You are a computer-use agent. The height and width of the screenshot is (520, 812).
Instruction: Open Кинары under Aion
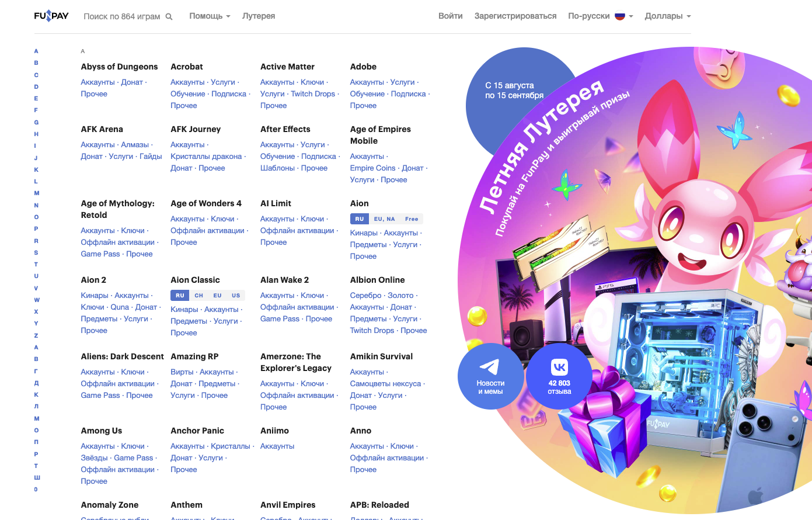pos(364,233)
